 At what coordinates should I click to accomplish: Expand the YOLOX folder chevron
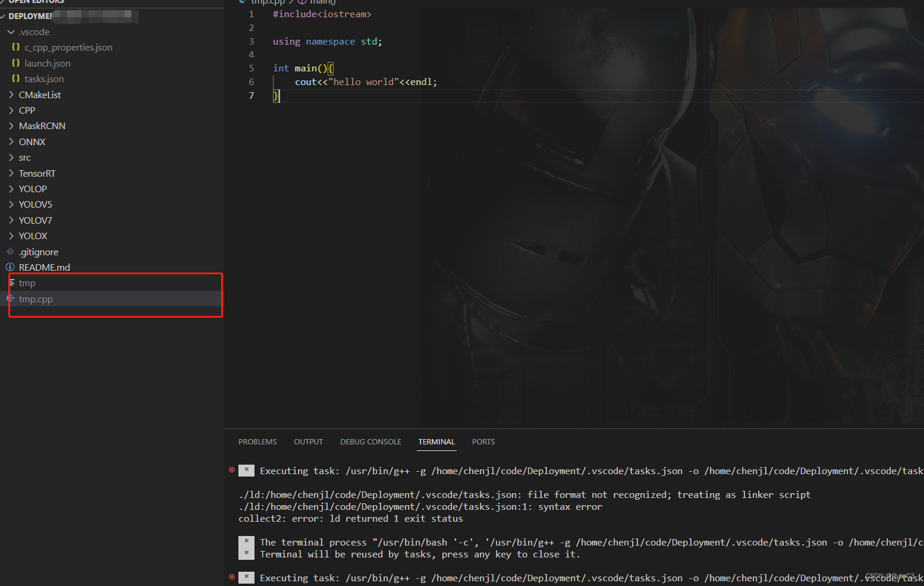click(x=11, y=236)
